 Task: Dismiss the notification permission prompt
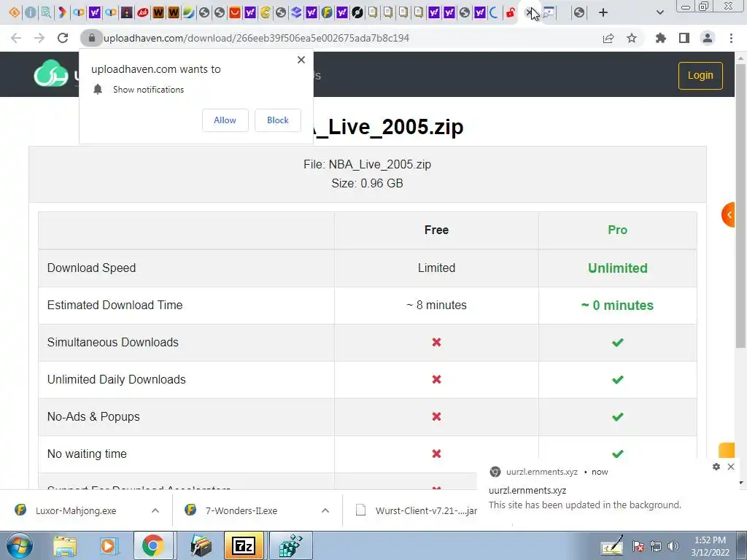click(301, 60)
